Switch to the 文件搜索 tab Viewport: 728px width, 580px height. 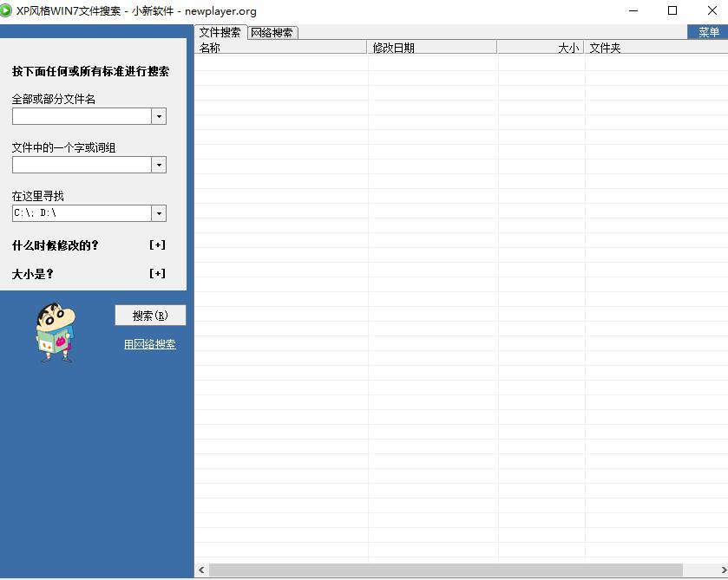point(220,32)
